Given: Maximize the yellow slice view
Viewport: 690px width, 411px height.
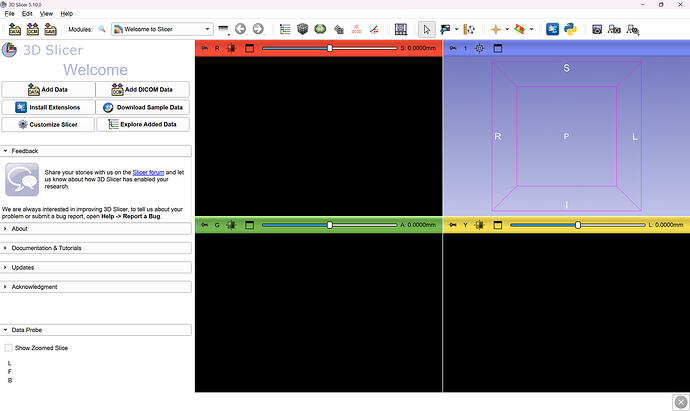Looking at the screenshot, I should [x=498, y=225].
